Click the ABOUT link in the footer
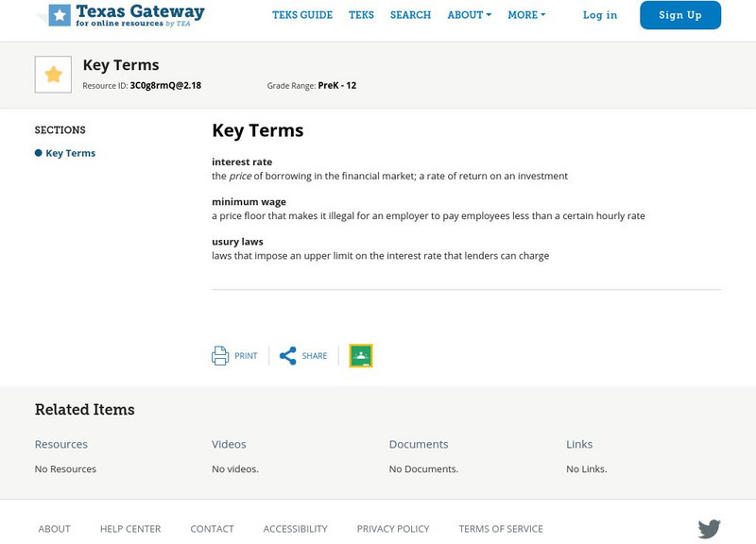Image resolution: width=756 pixels, height=544 pixels. tap(55, 529)
